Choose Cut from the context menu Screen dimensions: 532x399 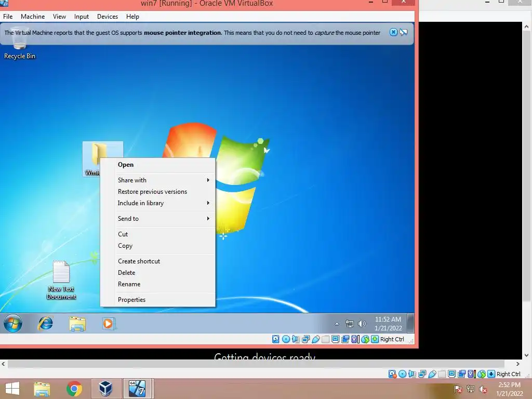158,234
